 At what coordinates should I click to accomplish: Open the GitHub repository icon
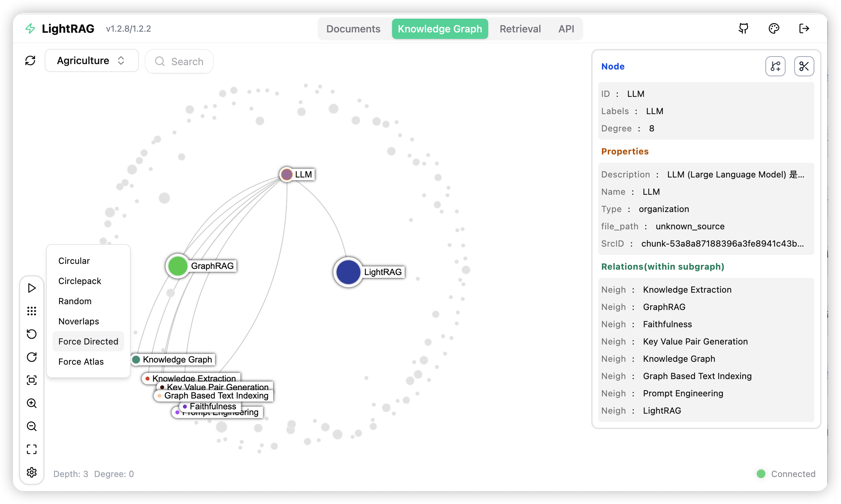click(x=743, y=28)
